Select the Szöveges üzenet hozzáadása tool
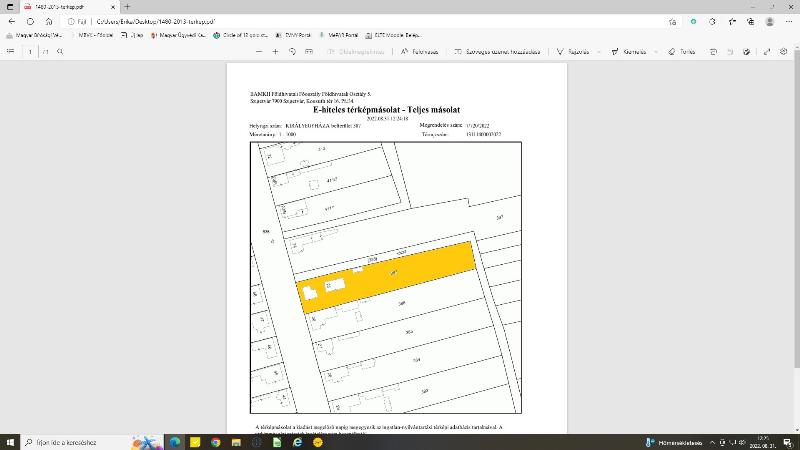Viewport: 800px width, 450px height. (497, 52)
